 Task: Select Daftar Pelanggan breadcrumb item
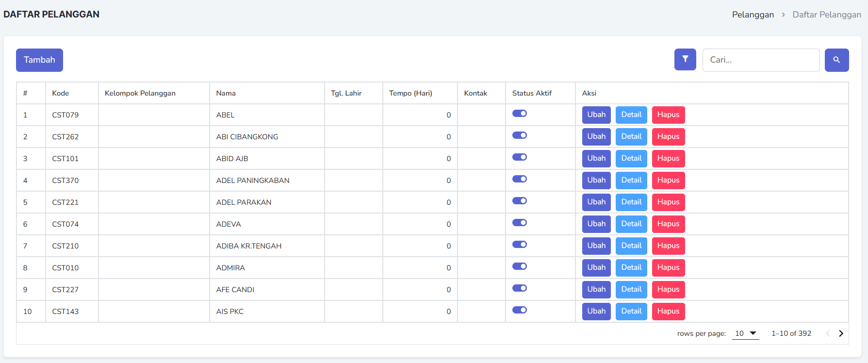(826, 15)
